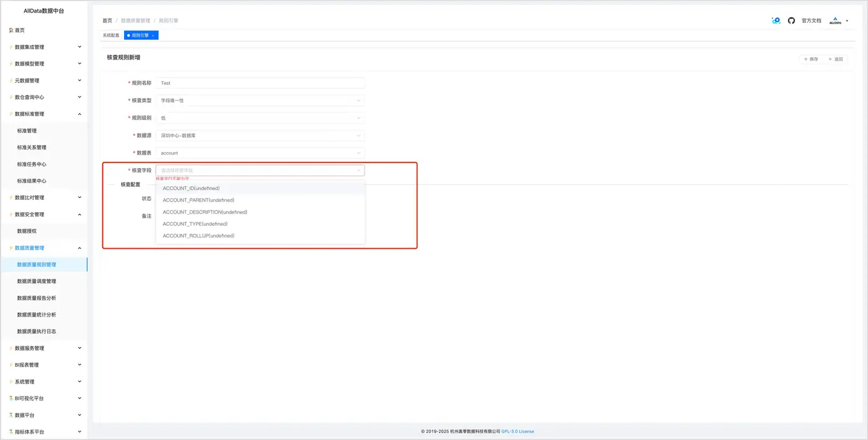This screenshot has width=868, height=440.
Task: Click 数据质量管理 in breadcrumb
Action: tap(135, 20)
